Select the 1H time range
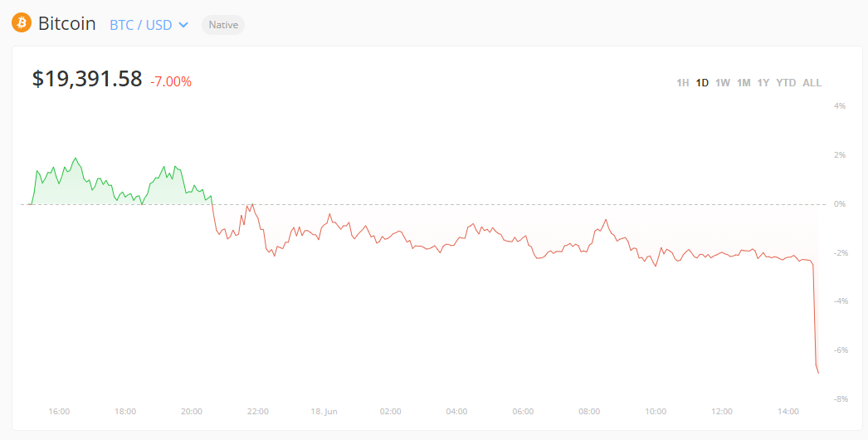The height and width of the screenshot is (440, 868). pyautogui.click(x=682, y=83)
